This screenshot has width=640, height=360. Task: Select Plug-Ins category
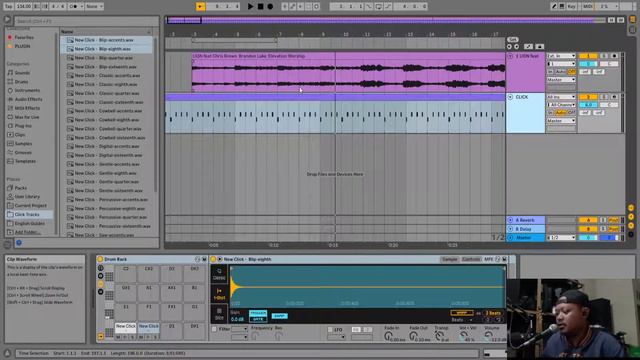(23, 126)
